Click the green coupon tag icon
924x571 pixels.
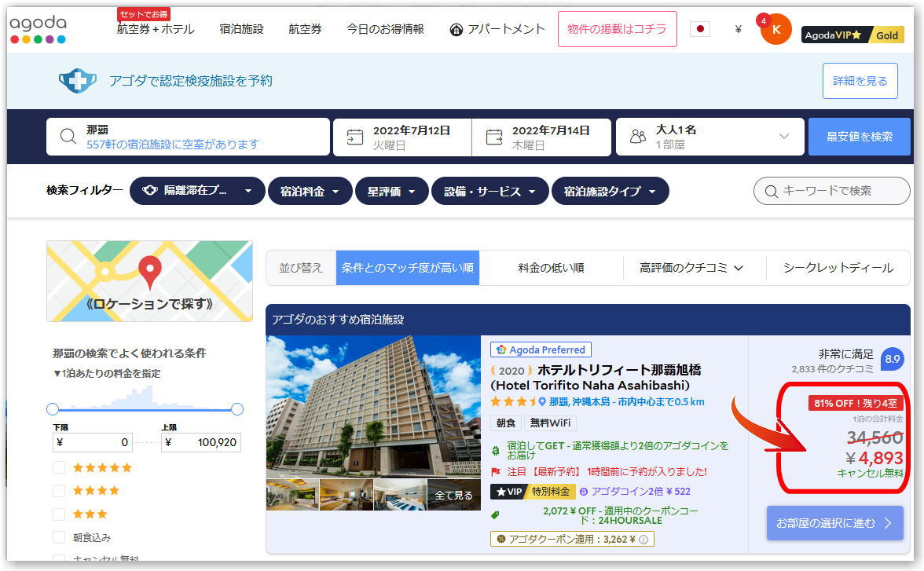point(495,515)
